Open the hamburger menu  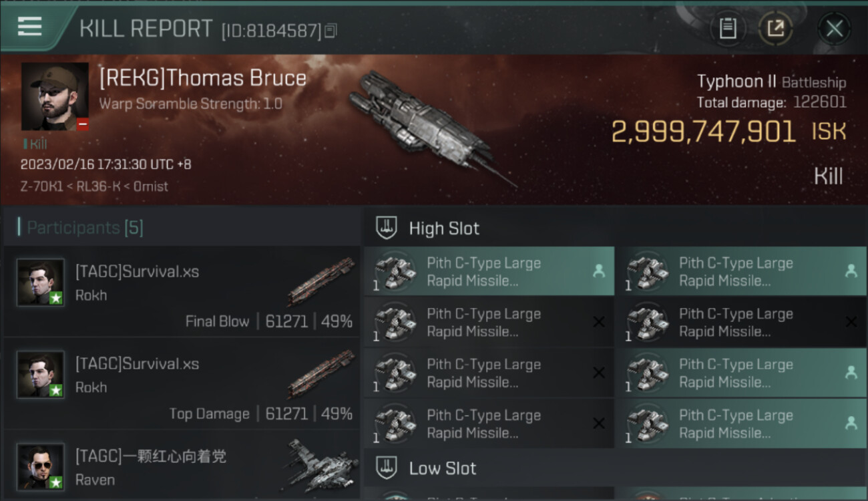point(30,27)
